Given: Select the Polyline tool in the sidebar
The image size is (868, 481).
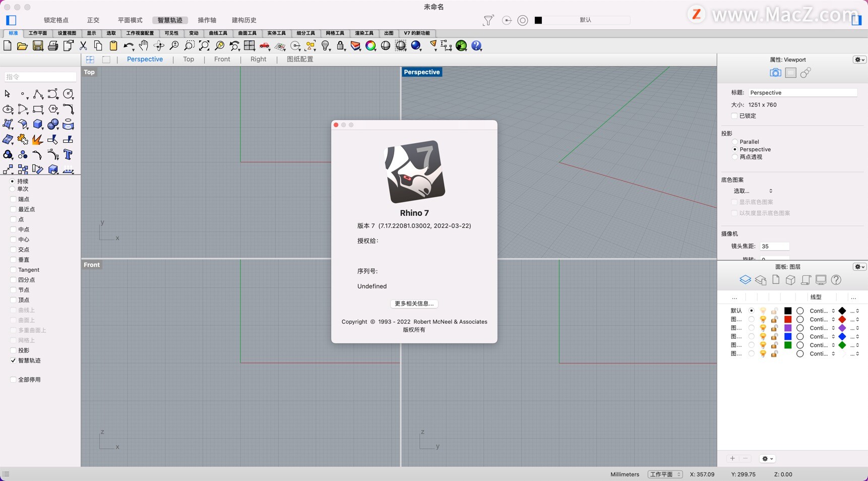Looking at the screenshot, I should [x=38, y=94].
